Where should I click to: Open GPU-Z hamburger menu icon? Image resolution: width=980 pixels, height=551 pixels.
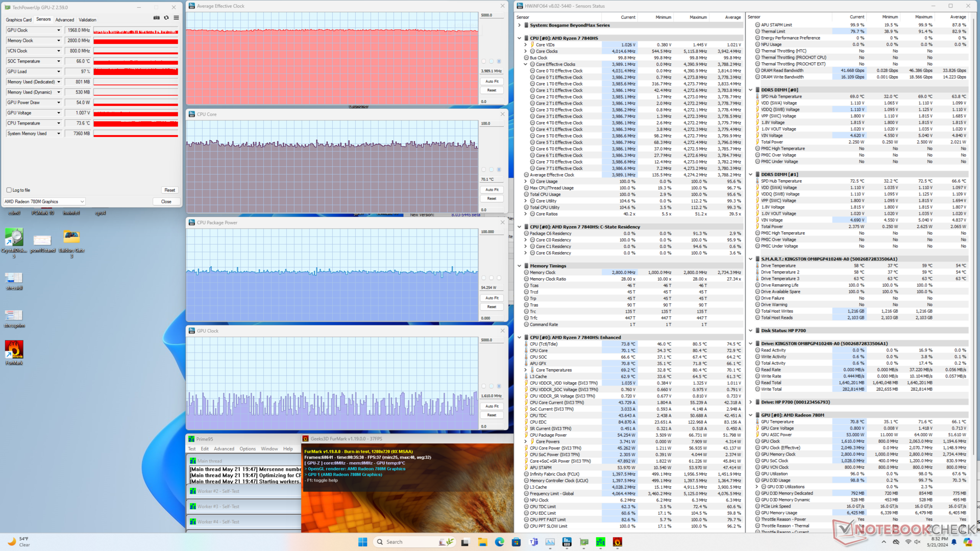click(x=176, y=18)
